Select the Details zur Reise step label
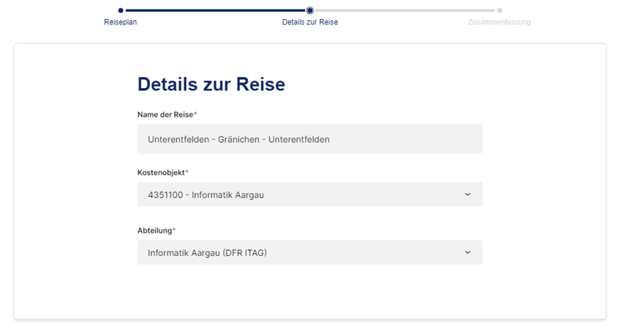 coord(310,23)
